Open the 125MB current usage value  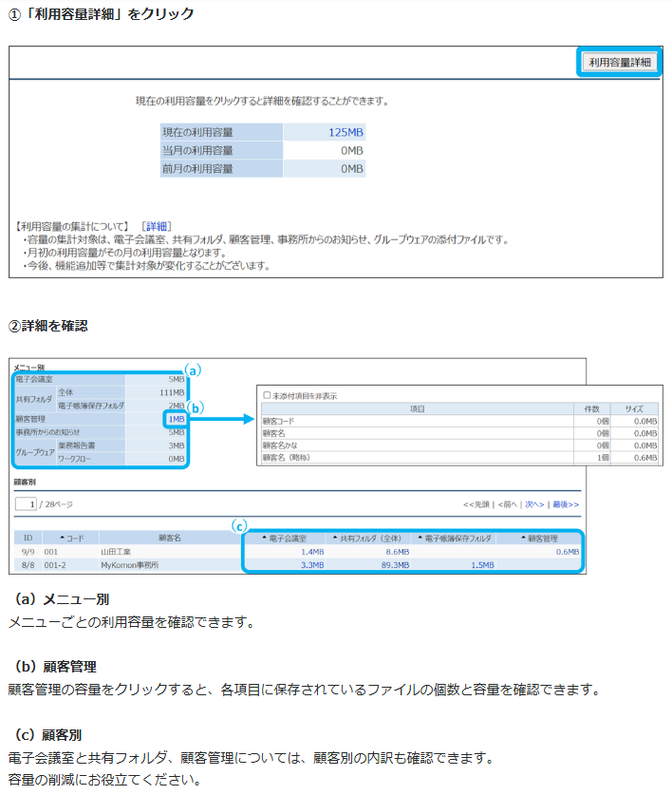345,133
